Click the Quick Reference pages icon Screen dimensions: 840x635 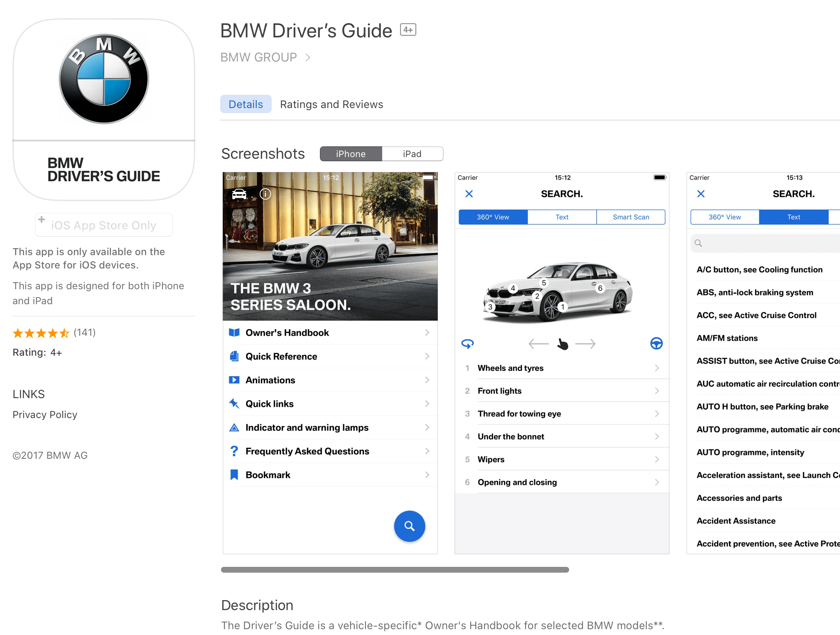[x=234, y=356]
